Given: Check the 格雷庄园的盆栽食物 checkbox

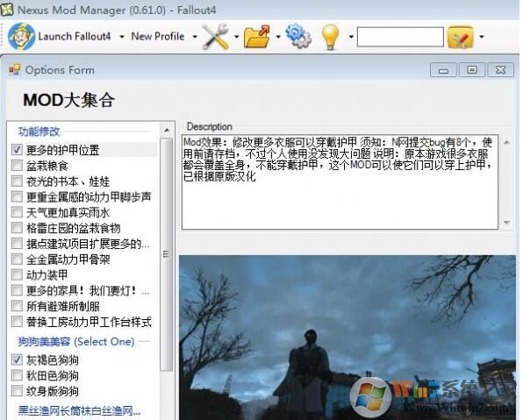Looking at the screenshot, I should pyautogui.click(x=17, y=228).
